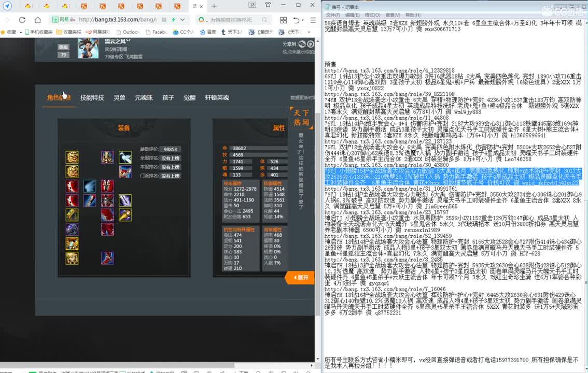
Task: Click the webpage vertical scrollbar
Action: pyautogui.click(x=318, y=181)
